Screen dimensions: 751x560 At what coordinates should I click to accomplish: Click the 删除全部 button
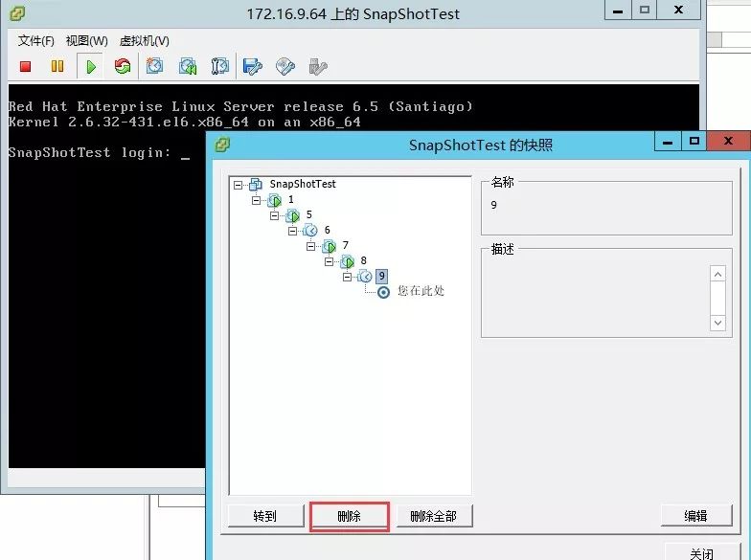[434, 516]
